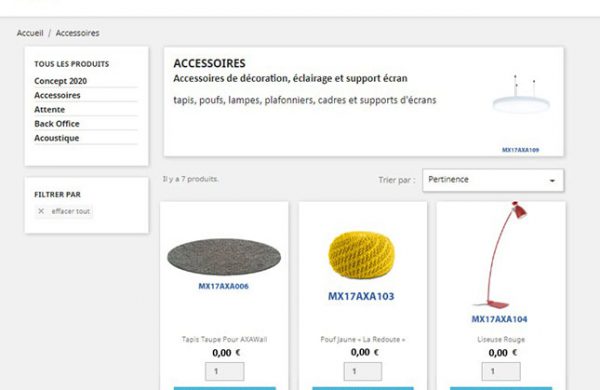Open Back Office category
Image resolution: width=600 pixels, height=390 pixels.
tap(57, 124)
